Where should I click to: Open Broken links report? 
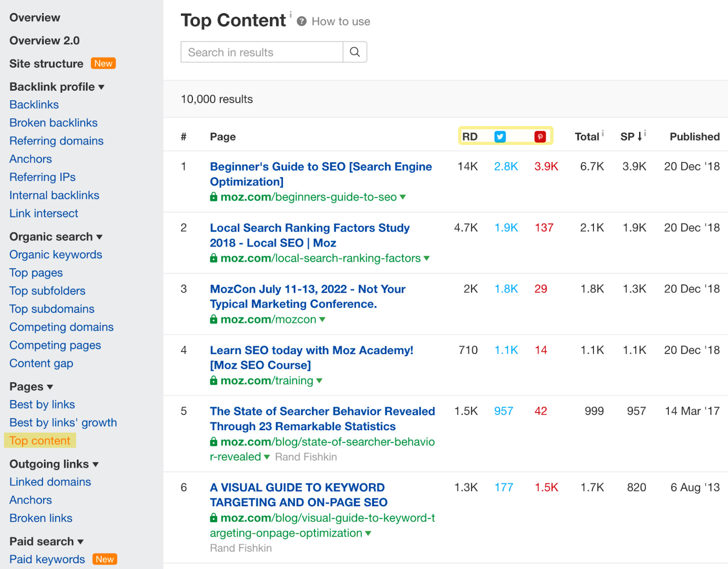coord(41,518)
